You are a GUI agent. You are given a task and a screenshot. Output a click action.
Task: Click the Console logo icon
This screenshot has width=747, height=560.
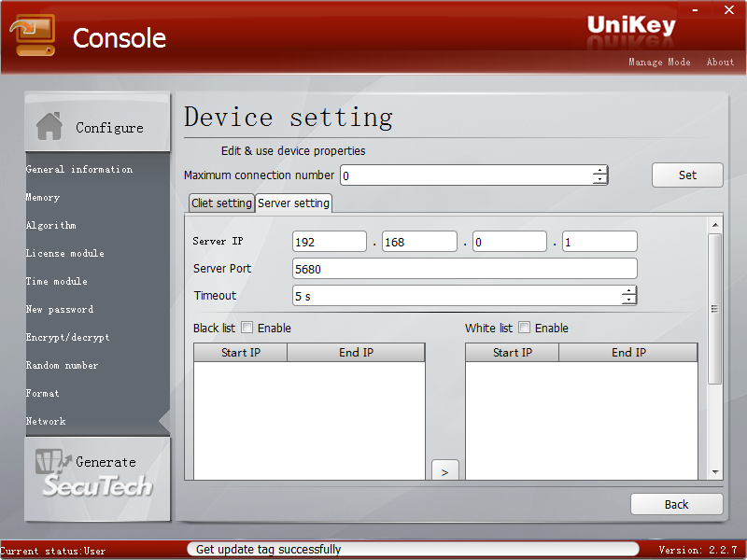click(33, 35)
